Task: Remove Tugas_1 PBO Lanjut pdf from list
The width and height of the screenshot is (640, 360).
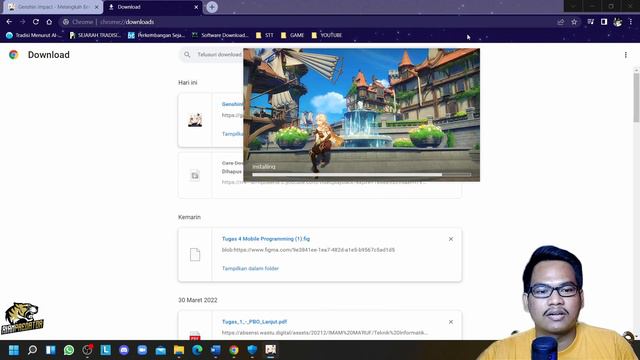Action: (x=451, y=322)
